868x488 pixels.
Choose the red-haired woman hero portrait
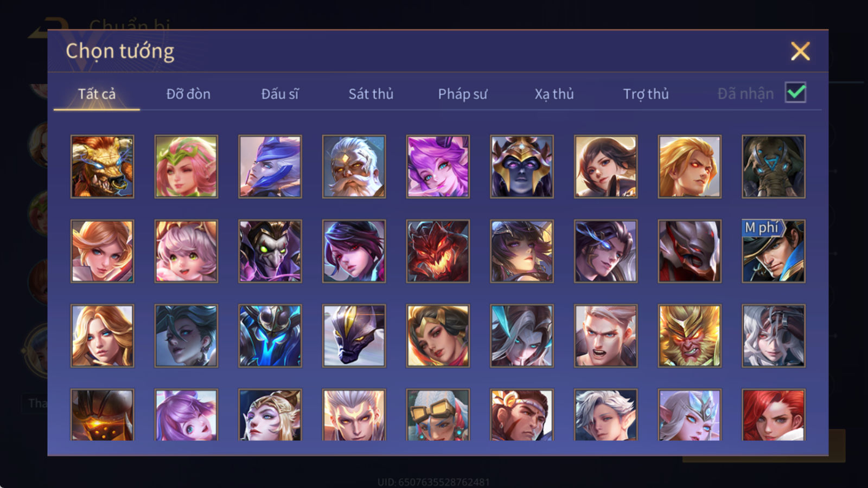point(774,415)
